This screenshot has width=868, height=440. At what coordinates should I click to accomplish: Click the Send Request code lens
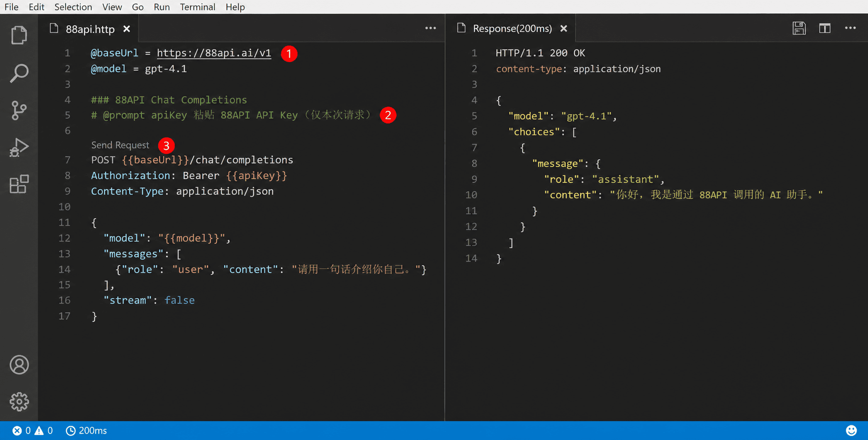(x=120, y=145)
